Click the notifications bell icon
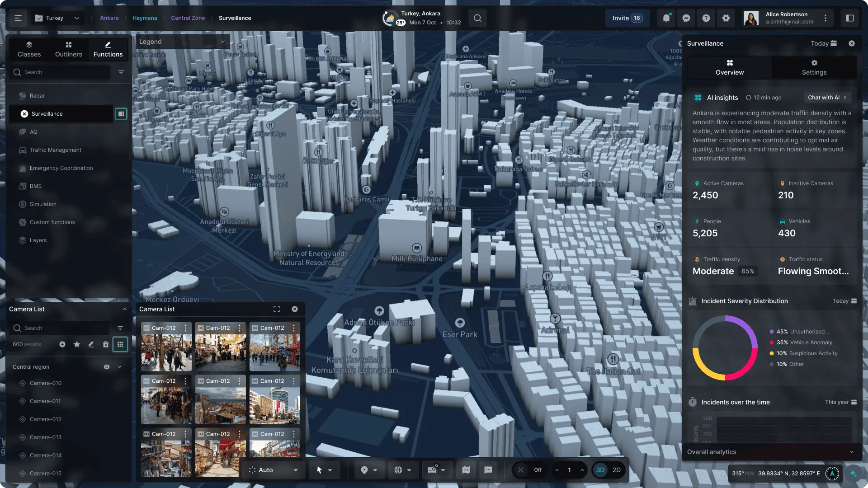This screenshot has height=488, width=868. 666,18
